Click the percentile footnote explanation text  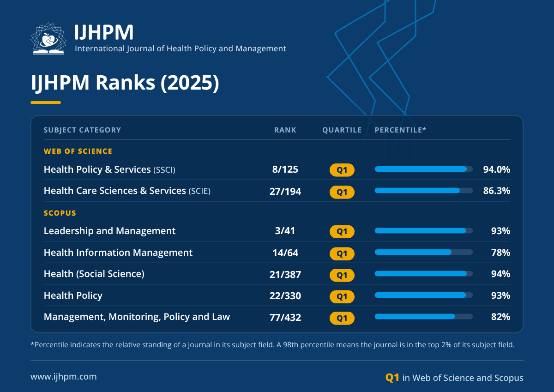click(272, 345)
